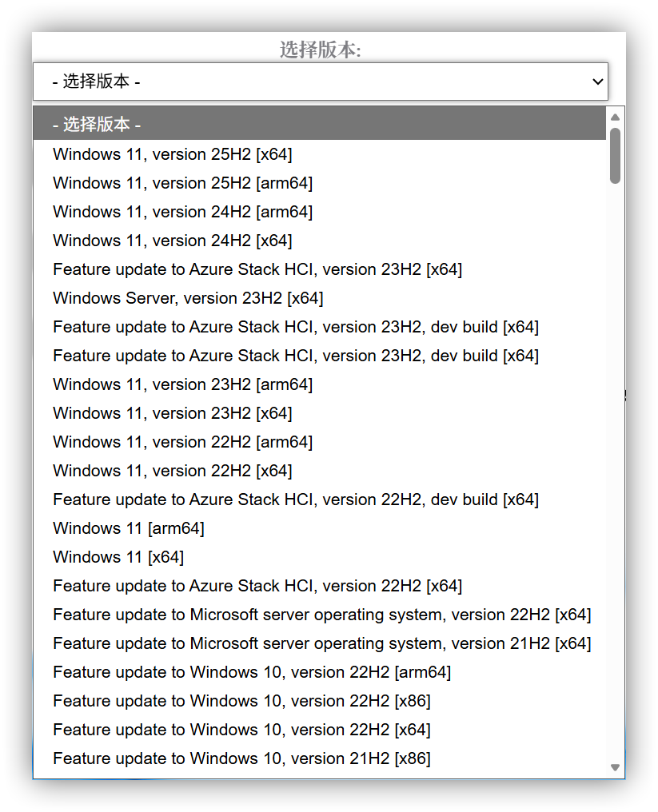Screen dimensions: 658x812
Task: Select Windows 10, version 21H2 [x86] update
Action: click(x=241, y=758)
